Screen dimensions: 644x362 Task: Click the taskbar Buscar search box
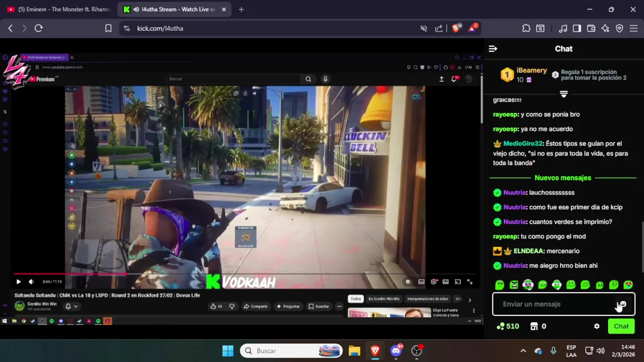pyautogui.click(x=291, y=350)
